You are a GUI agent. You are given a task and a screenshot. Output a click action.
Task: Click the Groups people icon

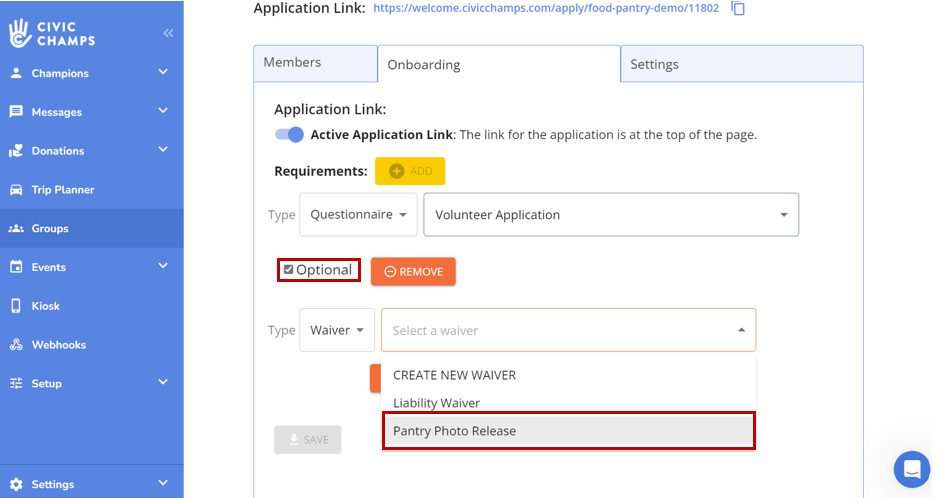[x=16, y=229]
